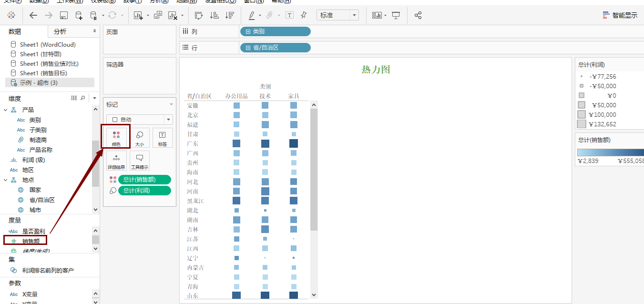Click the undo back arrow
Viewport: 644px width, 304px height.
pyautogui.click(x=33, y=15)
